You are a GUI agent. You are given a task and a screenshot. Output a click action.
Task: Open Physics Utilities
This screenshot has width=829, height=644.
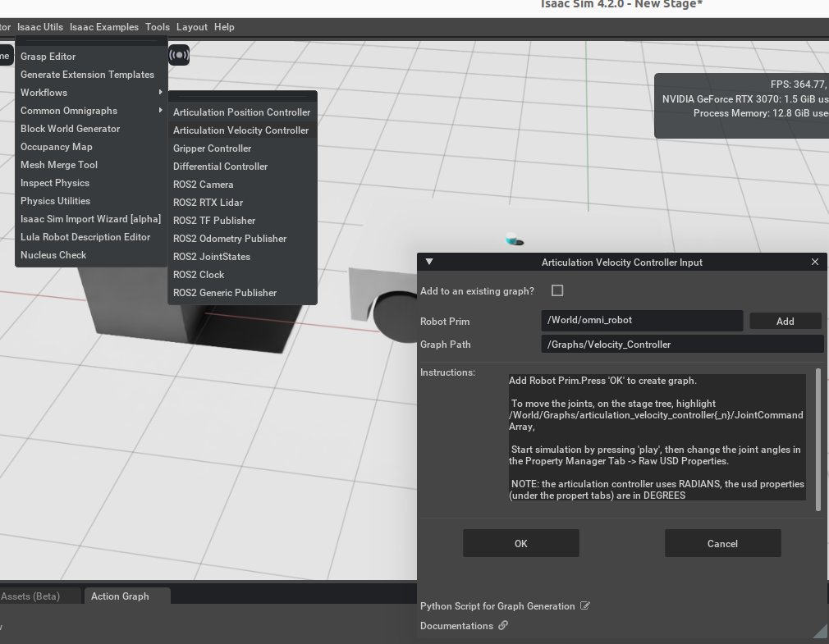(x=91, y=201)
